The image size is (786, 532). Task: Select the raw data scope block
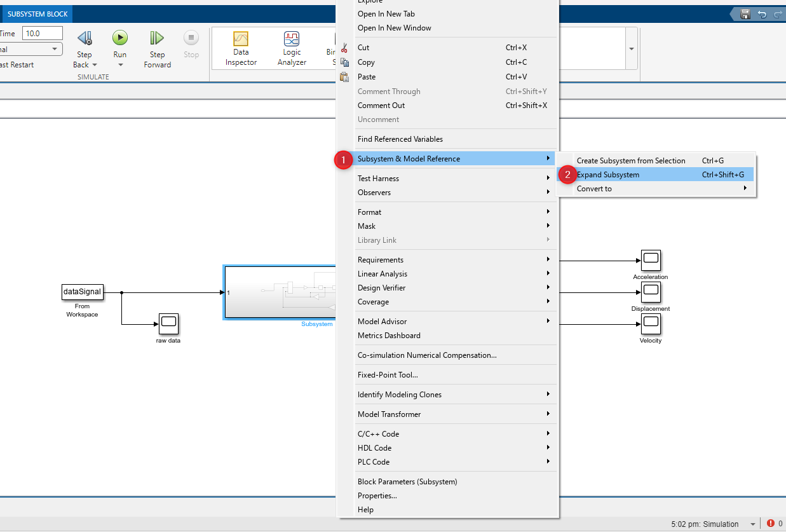168,324
